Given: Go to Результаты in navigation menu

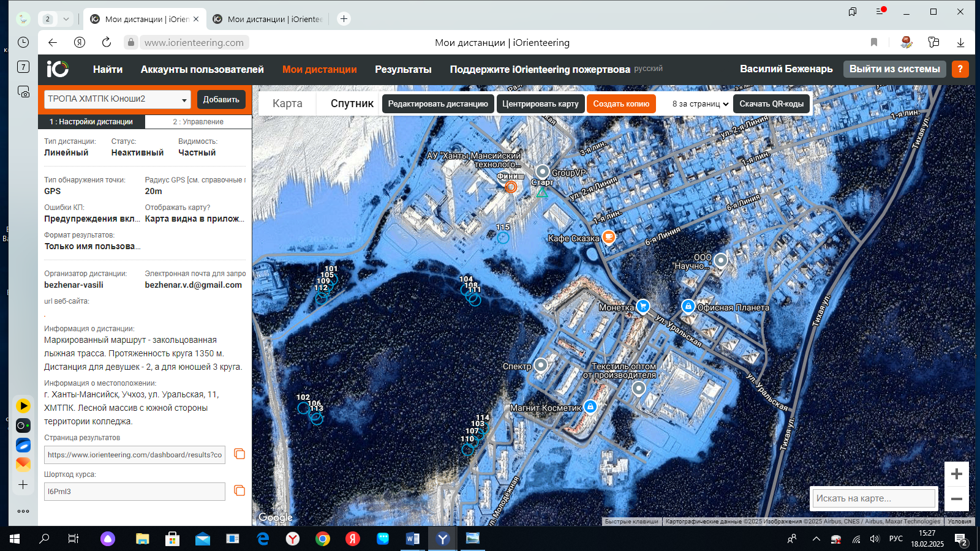Looking at the screenshot, I should pos(403,70).
